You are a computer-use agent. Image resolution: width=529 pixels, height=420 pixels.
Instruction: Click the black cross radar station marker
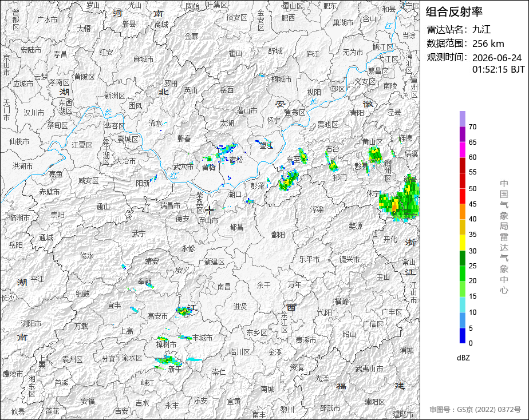pos(210,211)
